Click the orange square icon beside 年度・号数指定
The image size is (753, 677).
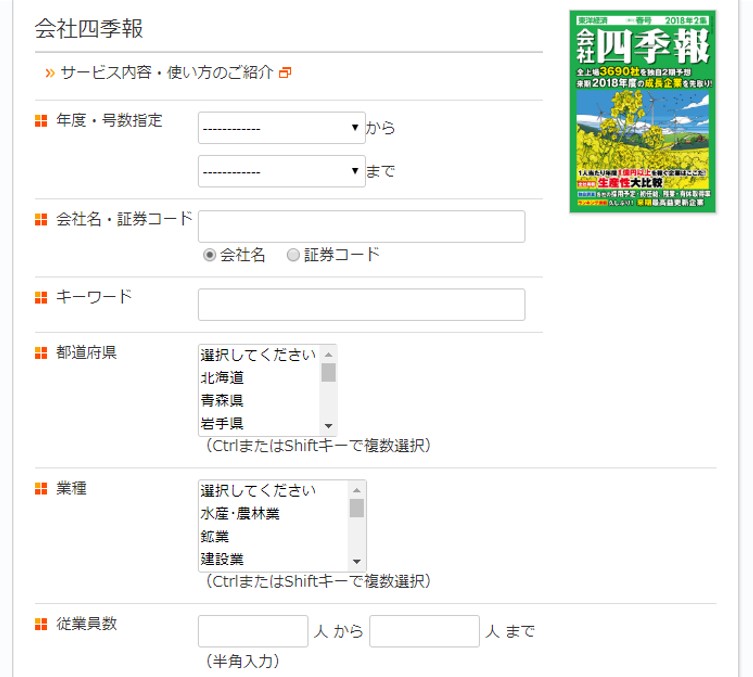(x=41, y=121)
